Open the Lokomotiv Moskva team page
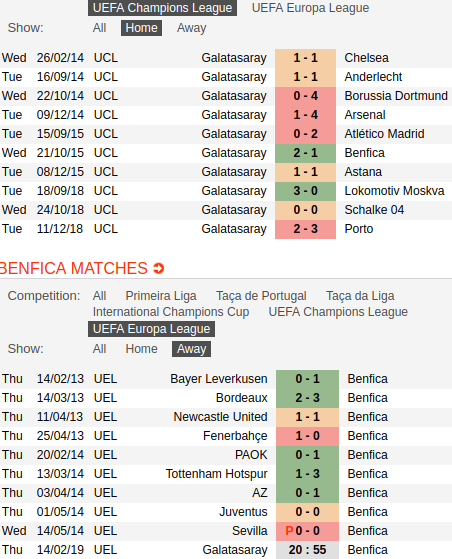This screenshot has width=452, height=559. [x=394, y=191]
